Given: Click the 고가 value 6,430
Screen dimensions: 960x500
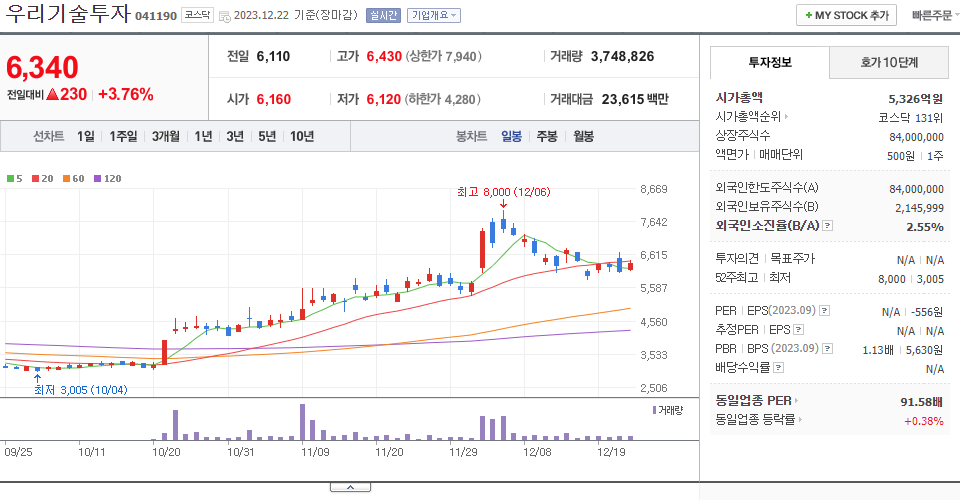Looking at the screenshot, I should (384, 56).
